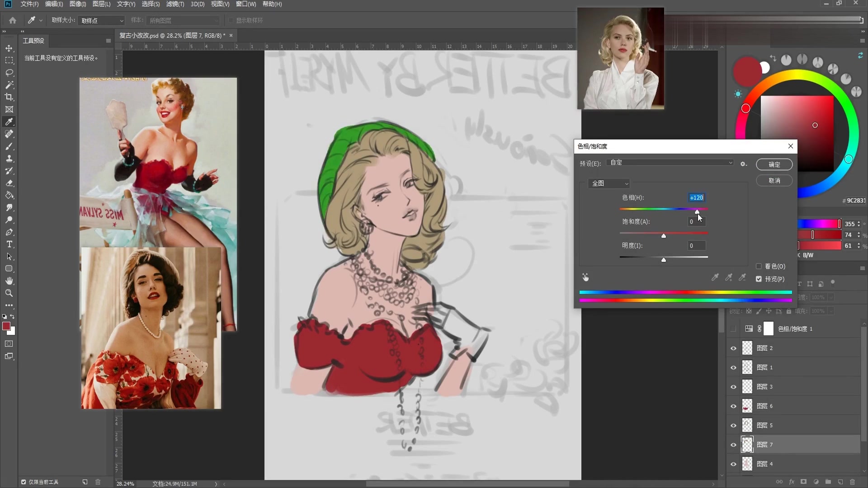Click the 确定 button in Hue/Saturation
The height and width of the screenshot is (488, 868).
tap(774, 164)
